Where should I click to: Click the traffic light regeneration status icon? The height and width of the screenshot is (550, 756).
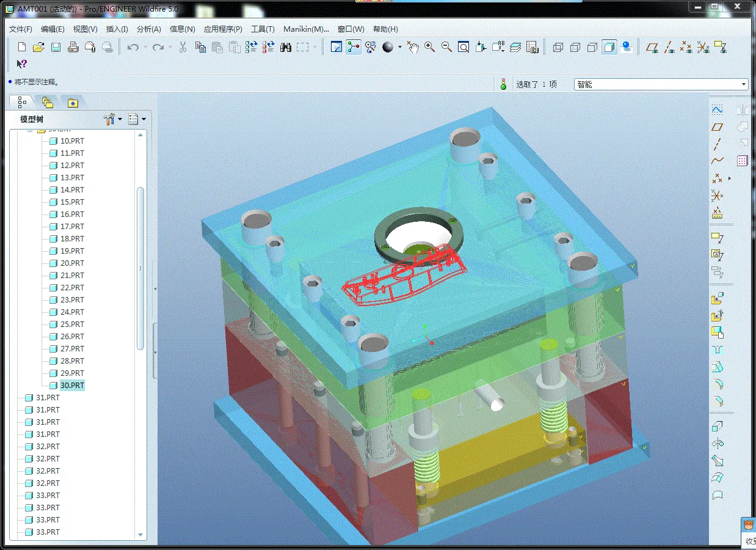point(504,84)
